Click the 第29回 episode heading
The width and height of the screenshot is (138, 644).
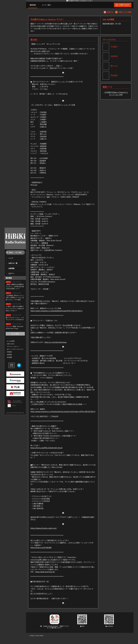(34, 40)
